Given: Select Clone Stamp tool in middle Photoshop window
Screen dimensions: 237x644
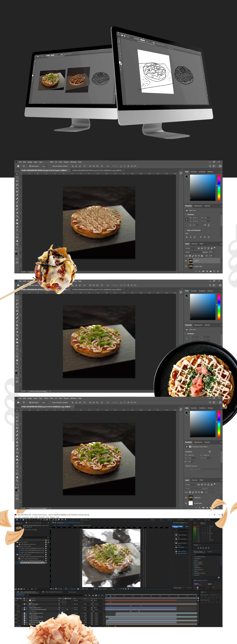Looking at the screenshot, I should pyautogui.click(x=17, y=325).
